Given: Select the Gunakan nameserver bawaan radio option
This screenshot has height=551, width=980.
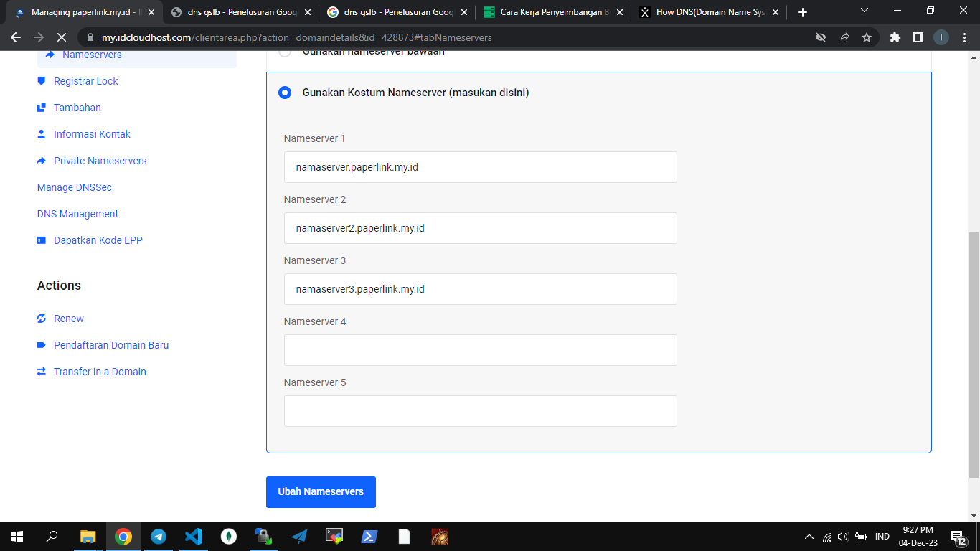Looking at the screenshot, I should point(285,52).
